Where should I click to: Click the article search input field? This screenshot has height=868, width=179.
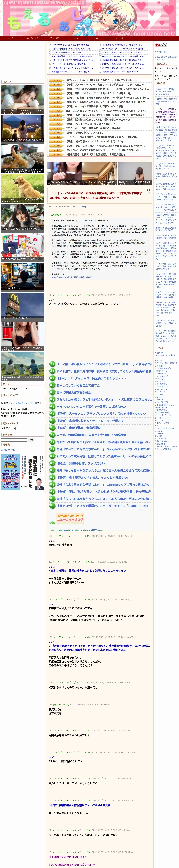pos(14,440)
